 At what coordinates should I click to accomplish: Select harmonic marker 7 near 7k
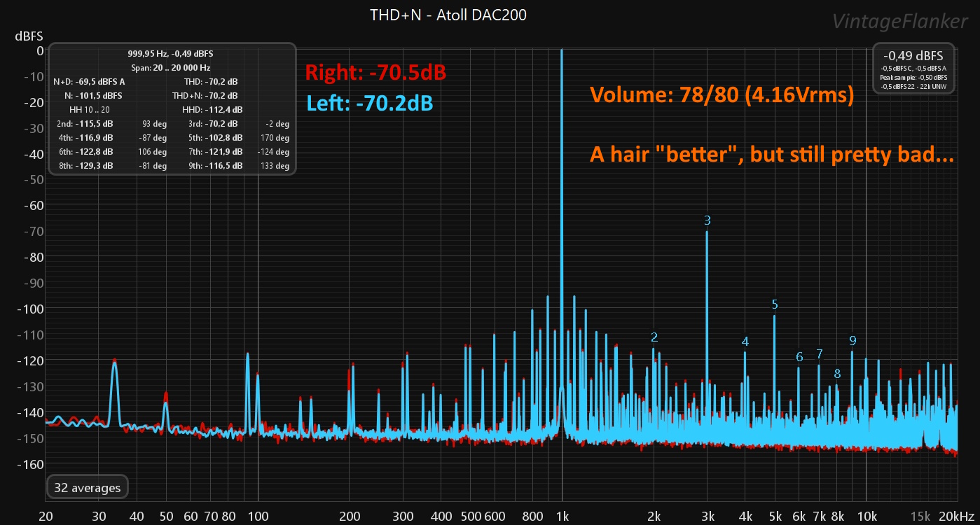tap(820, 353)
